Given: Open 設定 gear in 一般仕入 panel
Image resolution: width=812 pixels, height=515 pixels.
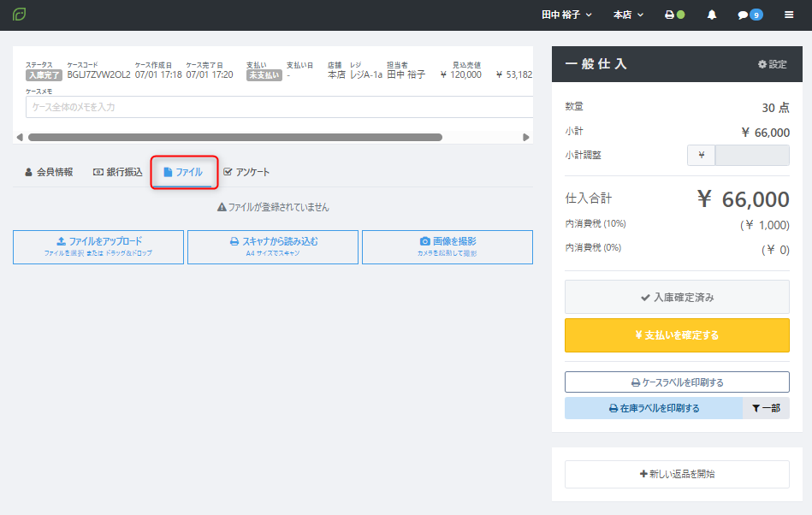Looking at the screenshot, I should pyautogui.click(x=772, y=64).
